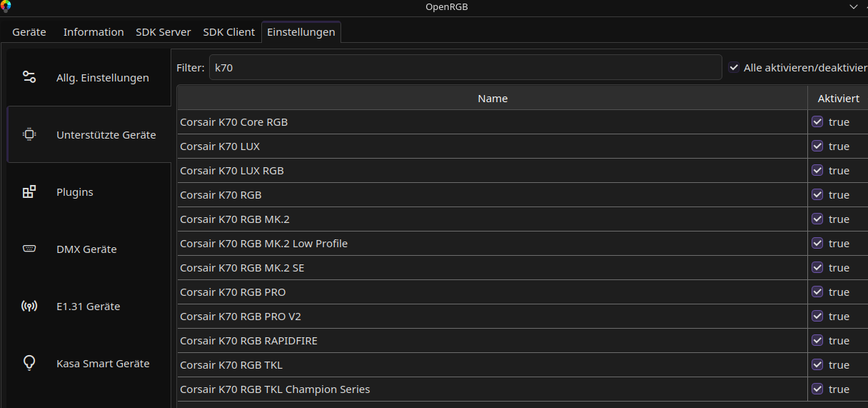Select Corsair K70 RGB TKL Champion Series
This screenshot has width=868, height=408.
tap(493, 389)
